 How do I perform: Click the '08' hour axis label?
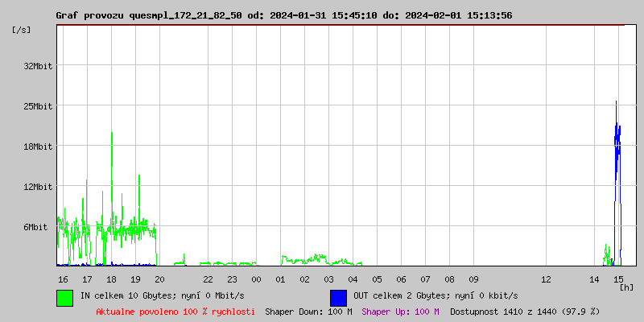pos(450,279)
